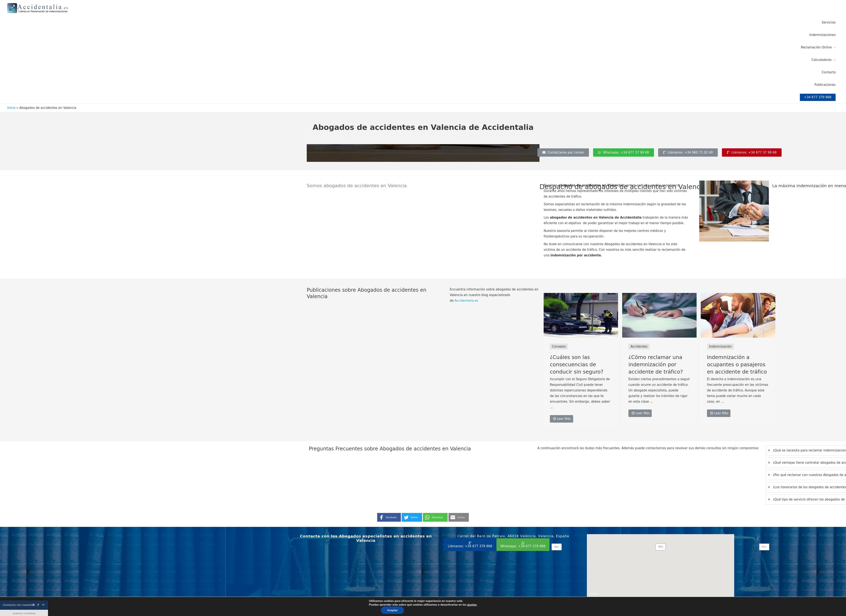This screenshot has width=846, height=616.
Task: Open the police car article thumbnail
Action: [x=580, y=315]
